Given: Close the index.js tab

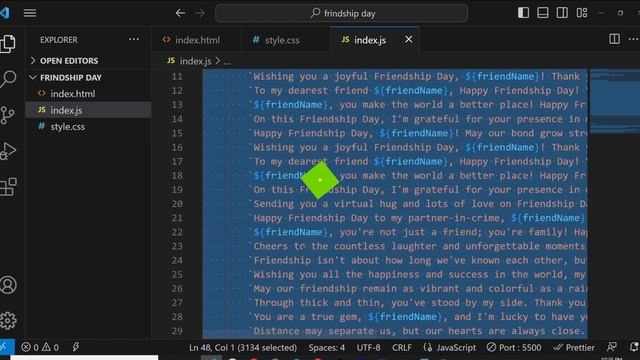Looking at the screenshot, I should (x=409, y=40).
